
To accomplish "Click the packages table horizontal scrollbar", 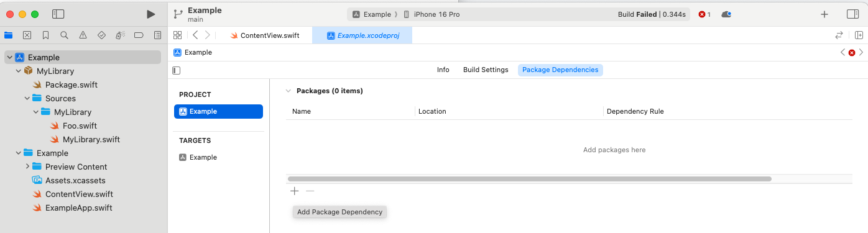I will click(x=530, y=179).
